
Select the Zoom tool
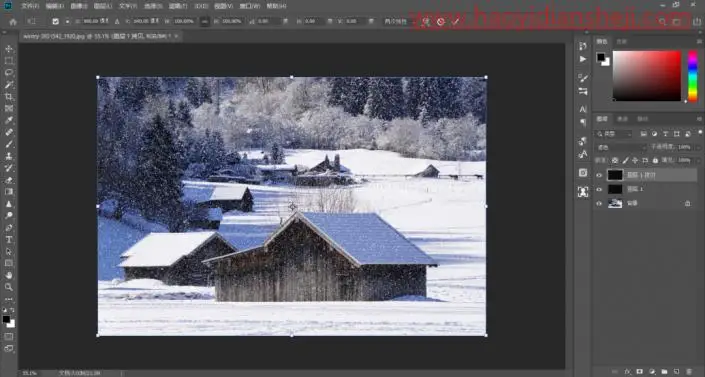point(9,287)
